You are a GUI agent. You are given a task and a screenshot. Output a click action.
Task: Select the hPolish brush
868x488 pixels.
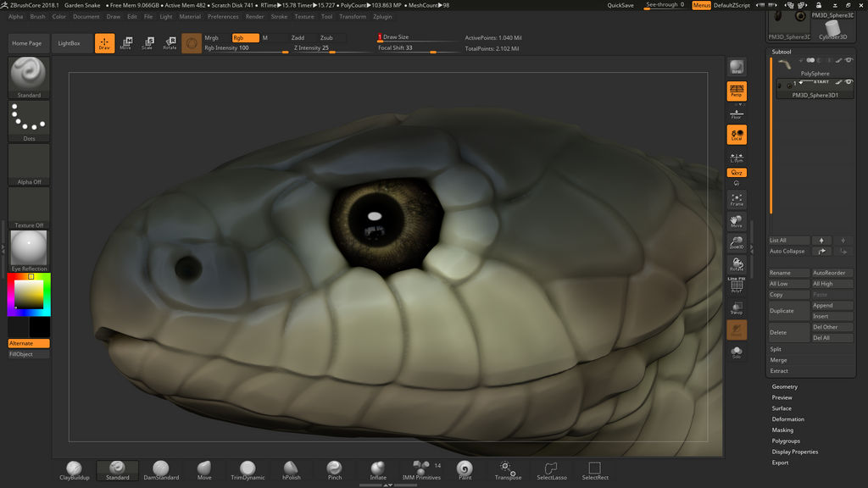(x=292, y=470)
